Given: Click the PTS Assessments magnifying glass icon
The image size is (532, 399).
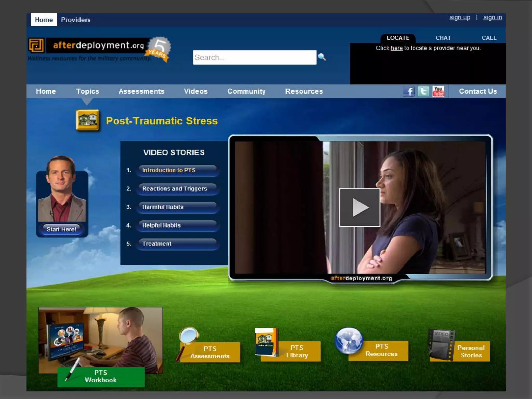Looking at the screenshot, I should click(189, 336).
